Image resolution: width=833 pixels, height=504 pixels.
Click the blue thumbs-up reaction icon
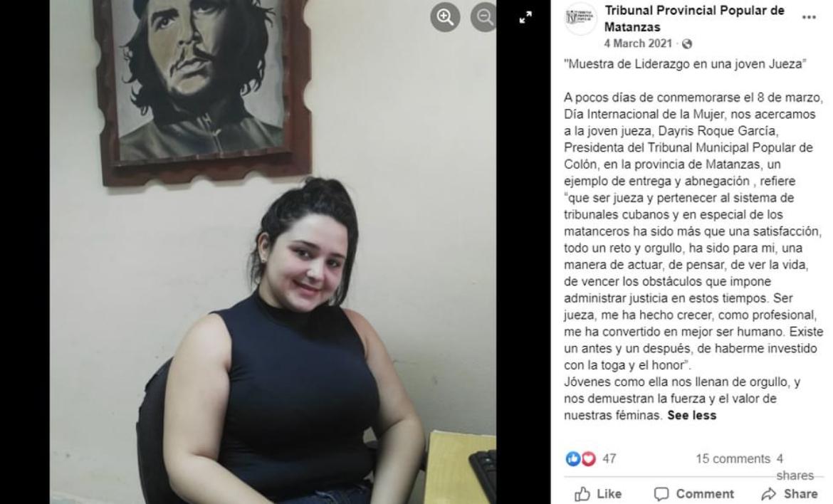tap(572, 458)
